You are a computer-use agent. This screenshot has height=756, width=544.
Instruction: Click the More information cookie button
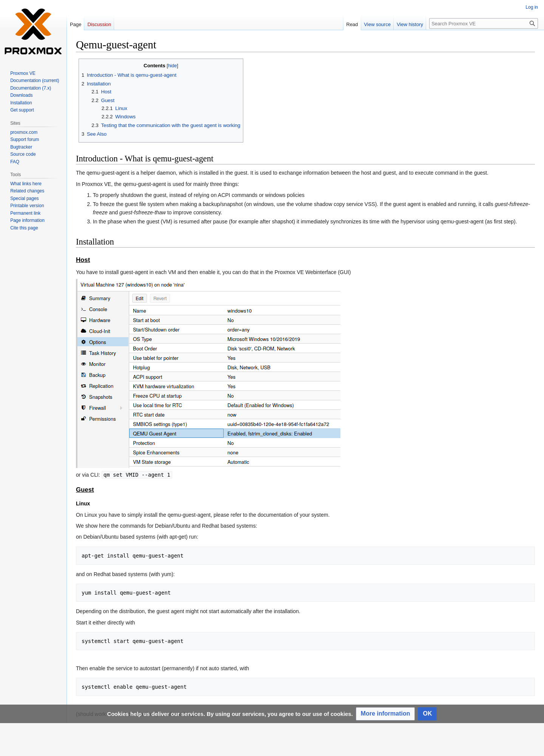tap(385, 714)
